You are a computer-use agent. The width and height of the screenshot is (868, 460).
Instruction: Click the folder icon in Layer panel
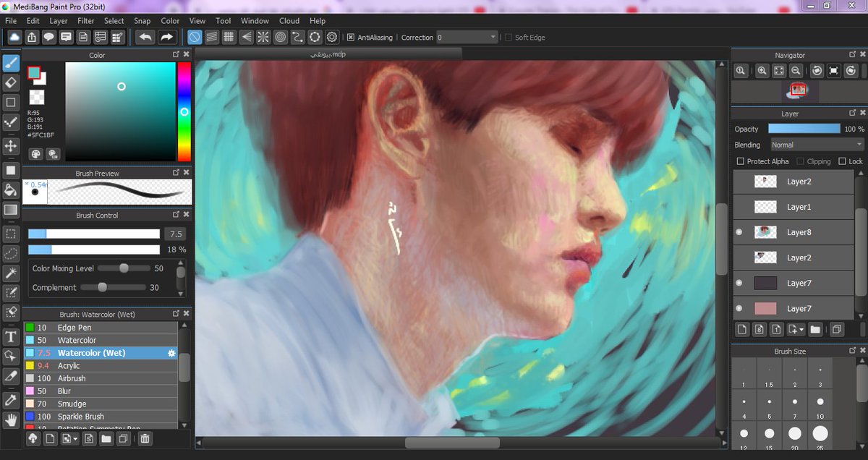(815, 329)
